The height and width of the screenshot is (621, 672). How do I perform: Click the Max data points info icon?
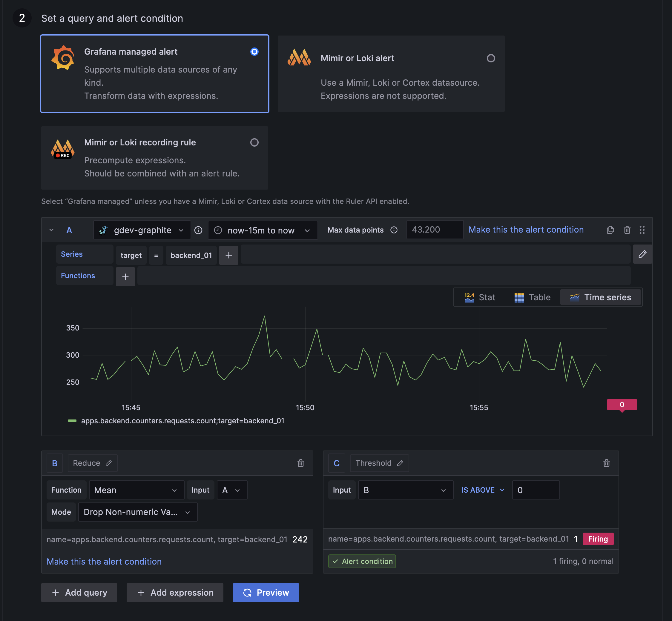(x=394, y=230)
